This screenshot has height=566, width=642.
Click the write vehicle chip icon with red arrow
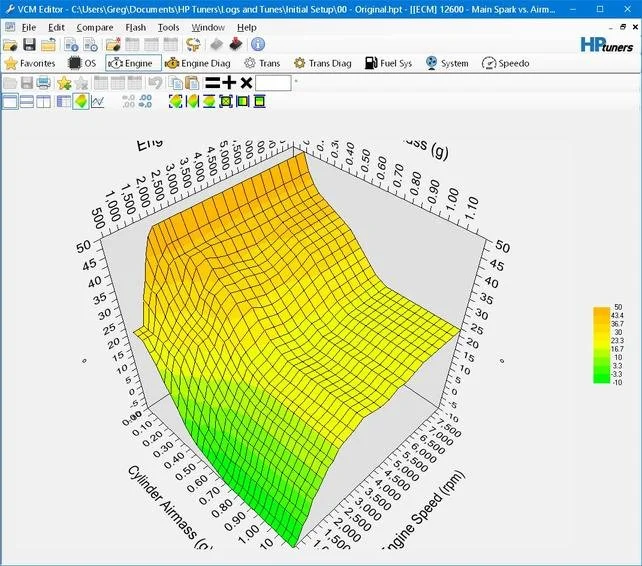point(235,43)
